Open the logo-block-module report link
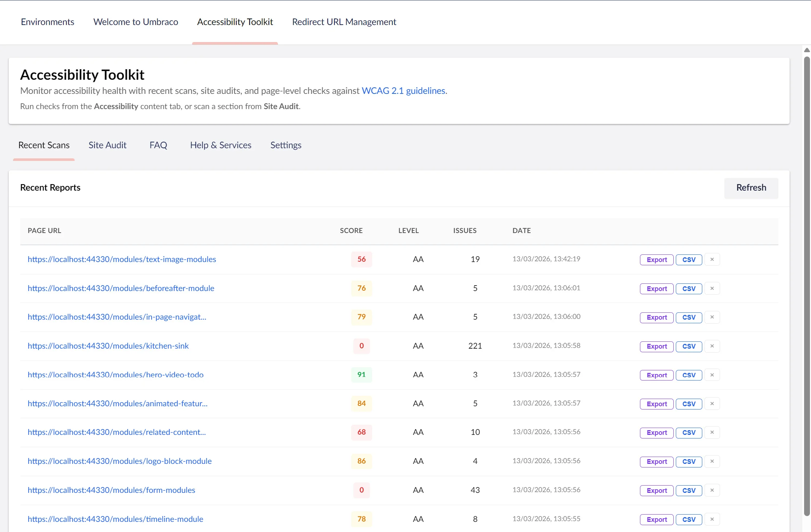811x532 pixels. point(120,461)
